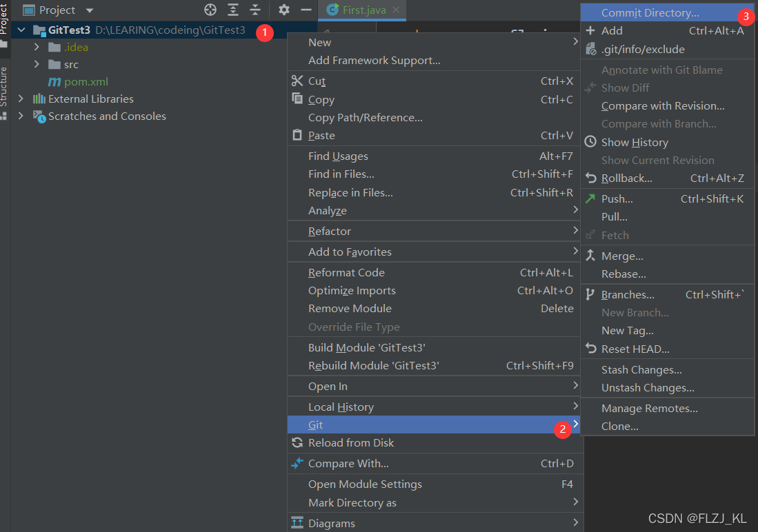Select pom.xml in the project tree
Screen dimensions: 758x532
86,81
